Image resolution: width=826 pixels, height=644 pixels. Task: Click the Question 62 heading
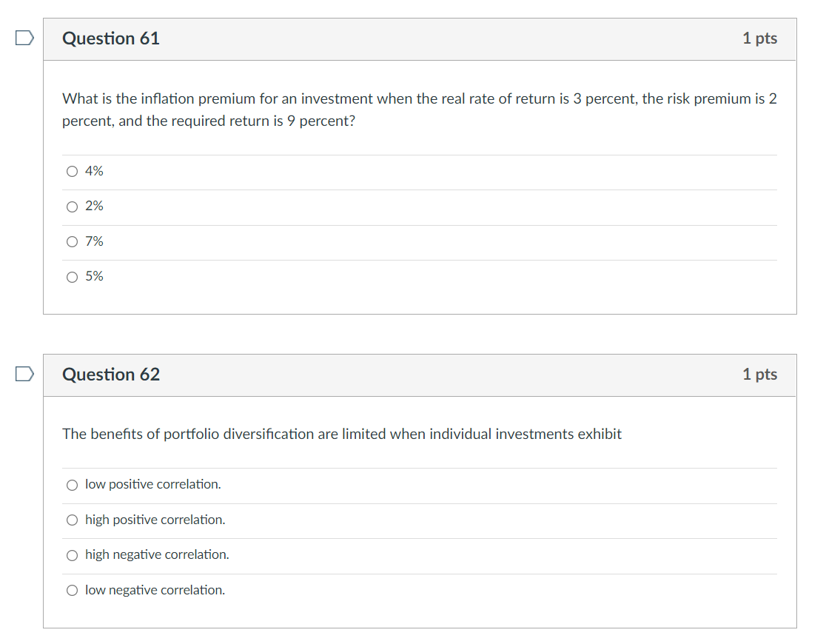[x=111, y=374]
